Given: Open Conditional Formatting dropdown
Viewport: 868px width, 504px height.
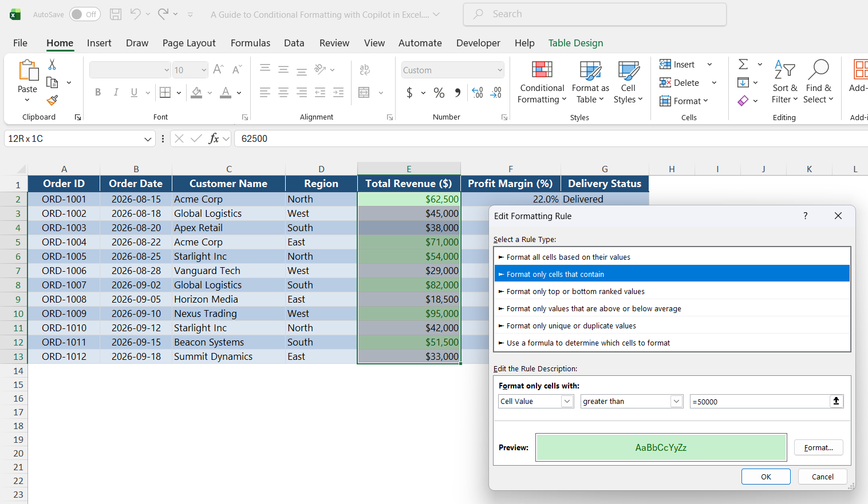Looking at the screenshot, I should pyautogui.click(x=542, y=82).
